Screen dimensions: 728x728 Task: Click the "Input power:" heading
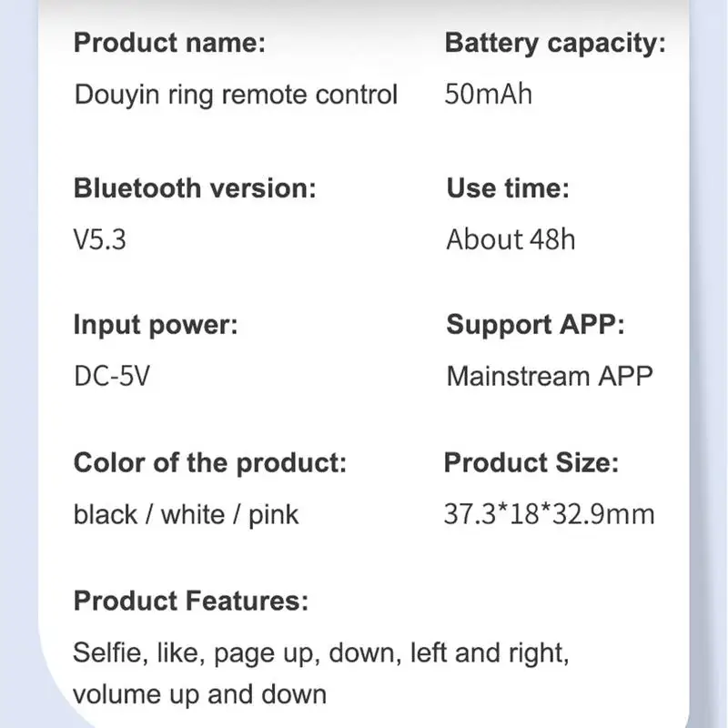155,325
